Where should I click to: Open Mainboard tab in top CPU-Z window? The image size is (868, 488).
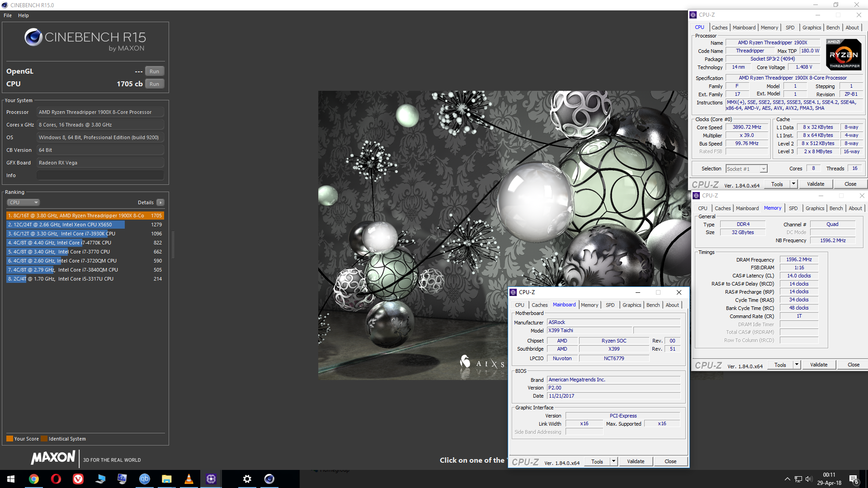[x=744, y=28]
